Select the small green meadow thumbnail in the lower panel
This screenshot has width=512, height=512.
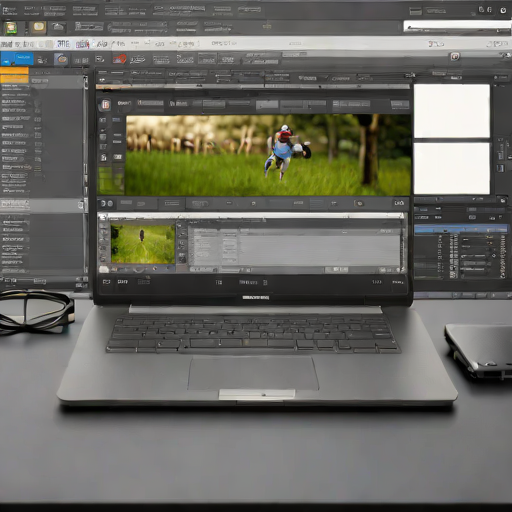click(143, 244)
